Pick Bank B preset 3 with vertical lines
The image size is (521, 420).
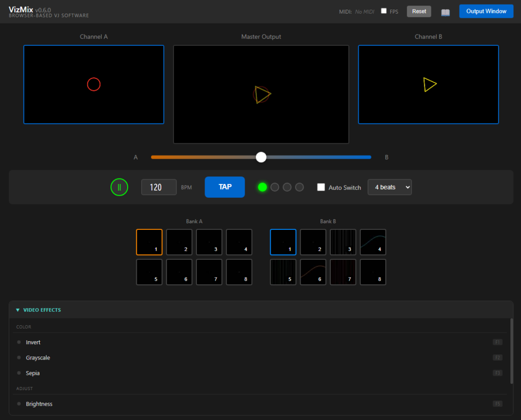(343, 242)
